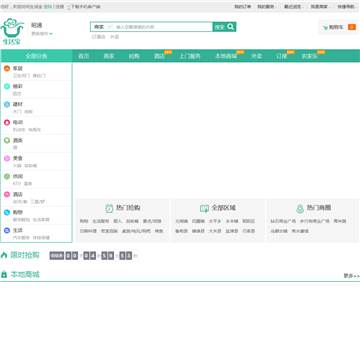
Task: Click the 注册 register link
Action: tap(59, 7)
